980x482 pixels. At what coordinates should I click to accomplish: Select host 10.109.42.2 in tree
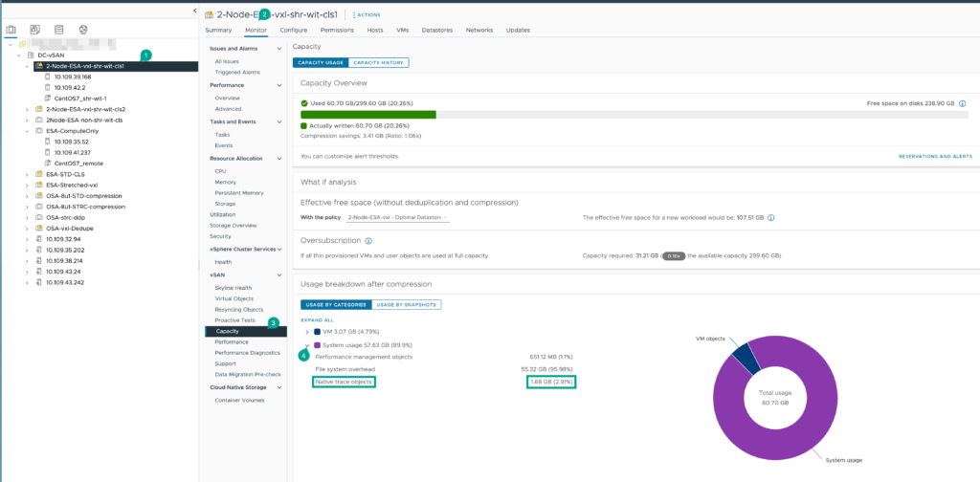coord(69,87)
